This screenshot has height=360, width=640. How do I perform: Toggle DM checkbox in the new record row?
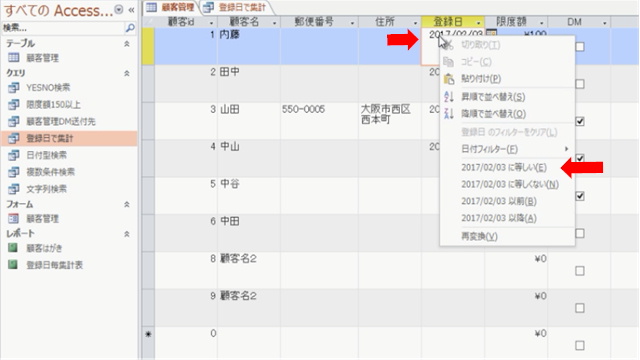(580, 345)
